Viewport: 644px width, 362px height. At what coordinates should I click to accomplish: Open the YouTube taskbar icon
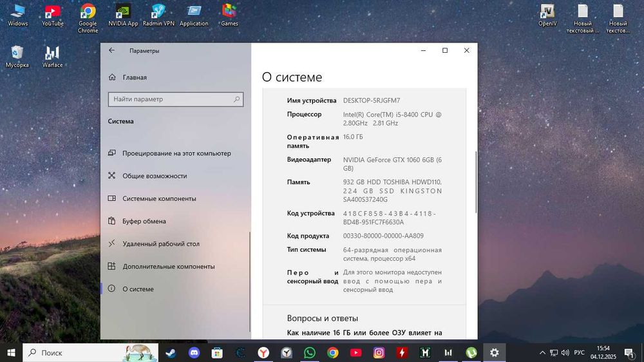coord(355,352)
